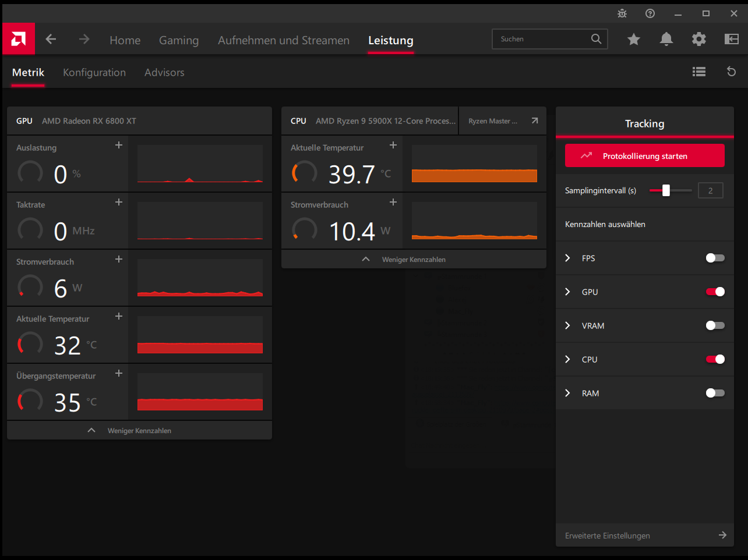This screenshot has width=748, height=560.
Task: Enable the VRAM tracking toggle
Action: click(715, 325)
